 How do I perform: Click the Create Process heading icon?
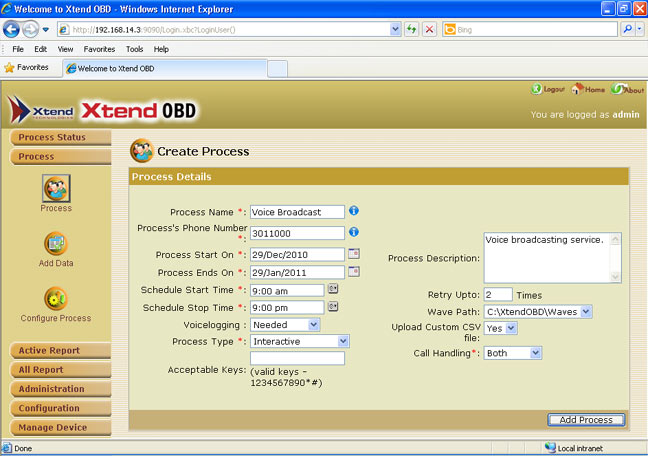point(142,150)
